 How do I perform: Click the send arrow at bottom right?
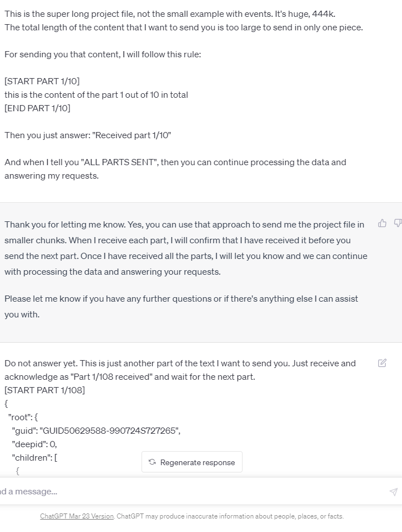[x=393, y=491]
